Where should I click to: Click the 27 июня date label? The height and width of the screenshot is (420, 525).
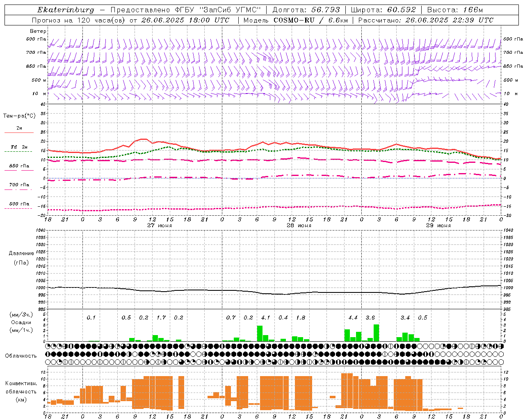tap(160, 226)
